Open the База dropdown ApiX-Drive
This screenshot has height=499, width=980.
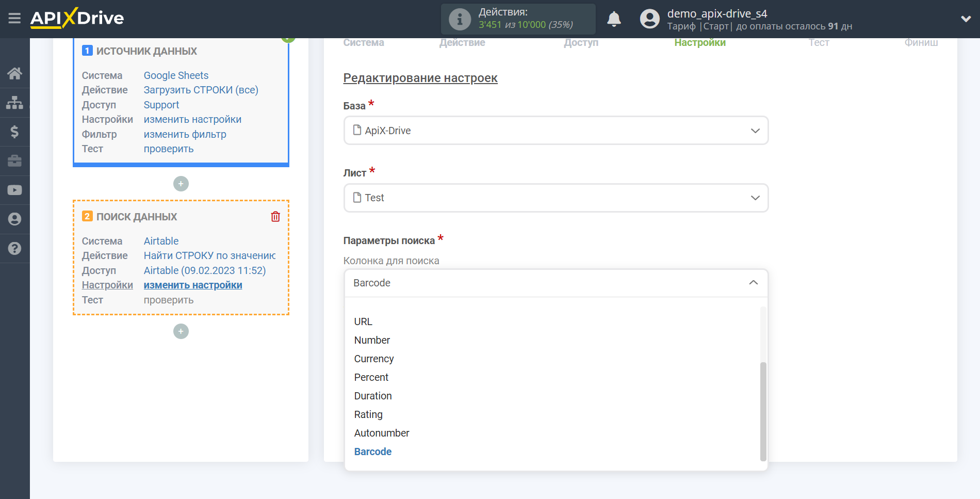556,131
